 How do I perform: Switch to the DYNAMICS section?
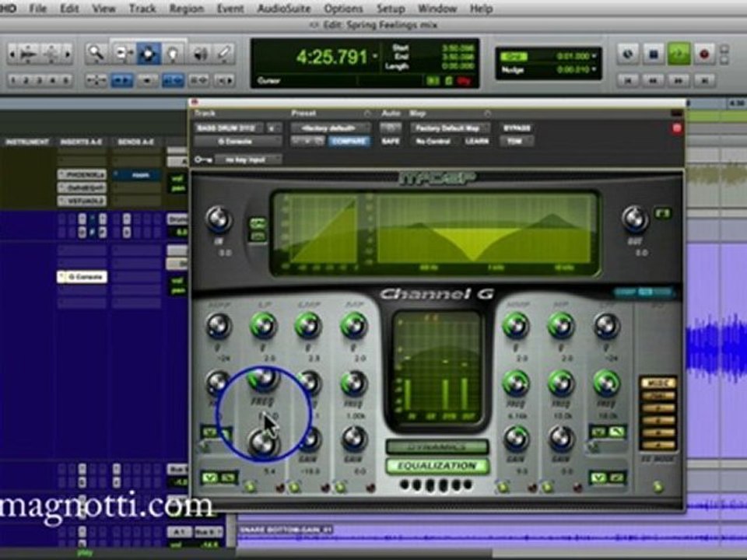tap(437, 446)
